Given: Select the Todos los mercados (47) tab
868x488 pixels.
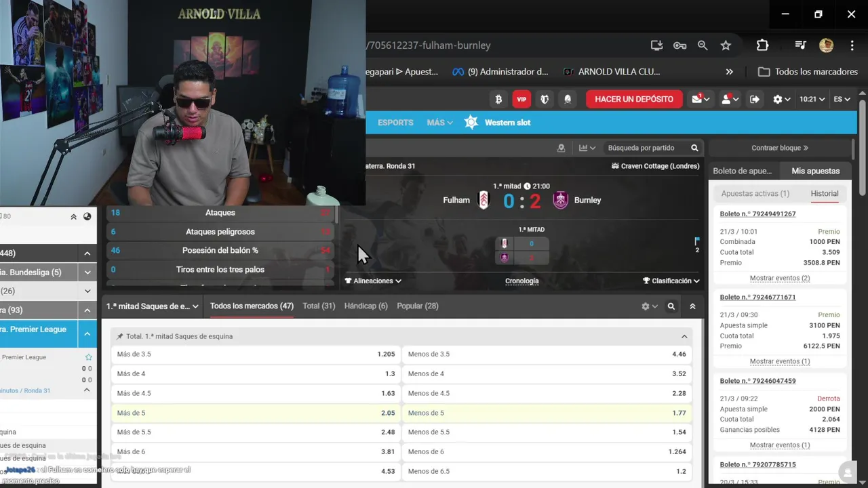Looking at the screenshot, I should point(252,306).
